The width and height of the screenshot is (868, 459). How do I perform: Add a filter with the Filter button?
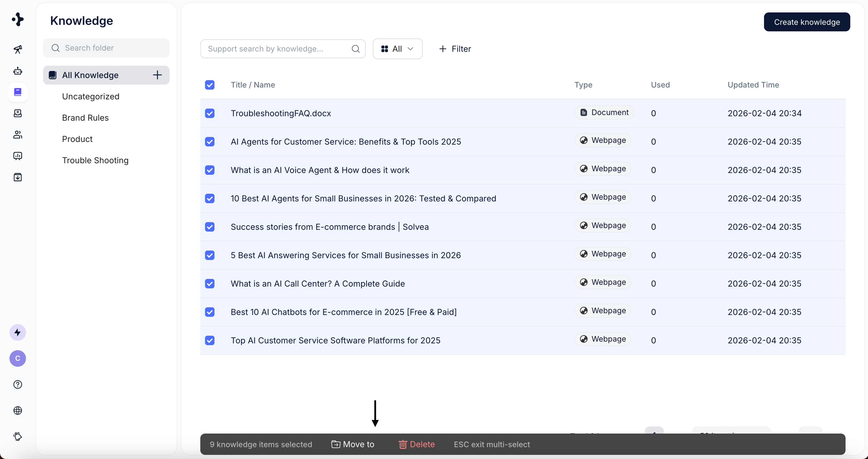pos(455,49)
